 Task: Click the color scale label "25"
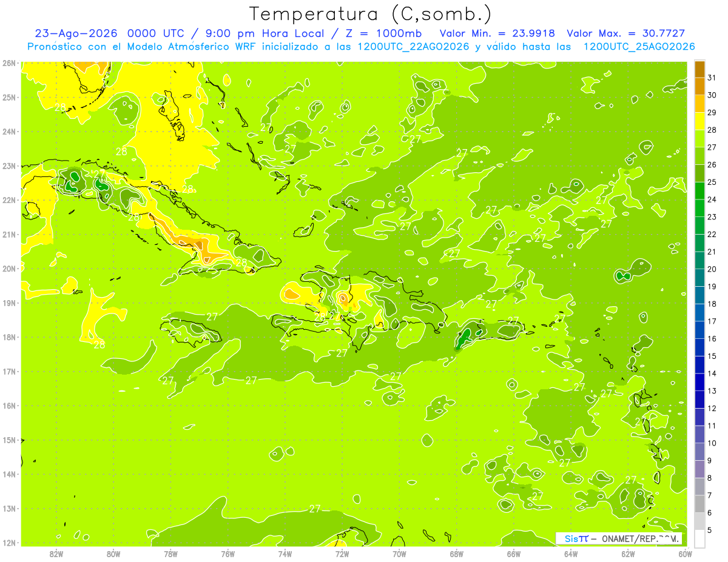point(712,182)
